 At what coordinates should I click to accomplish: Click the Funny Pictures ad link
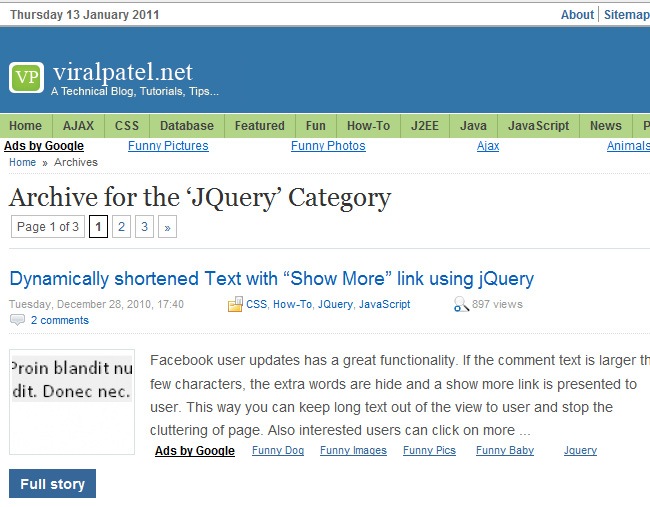(x=168, y=146)
